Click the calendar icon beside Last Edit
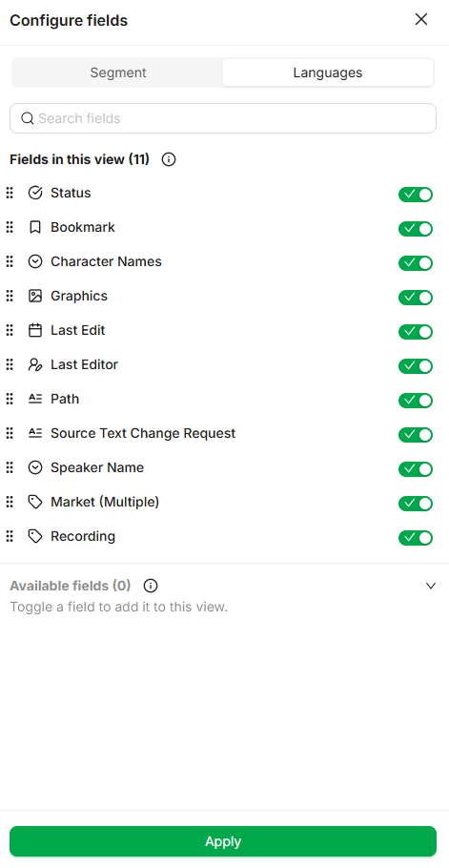 (35, 330)
